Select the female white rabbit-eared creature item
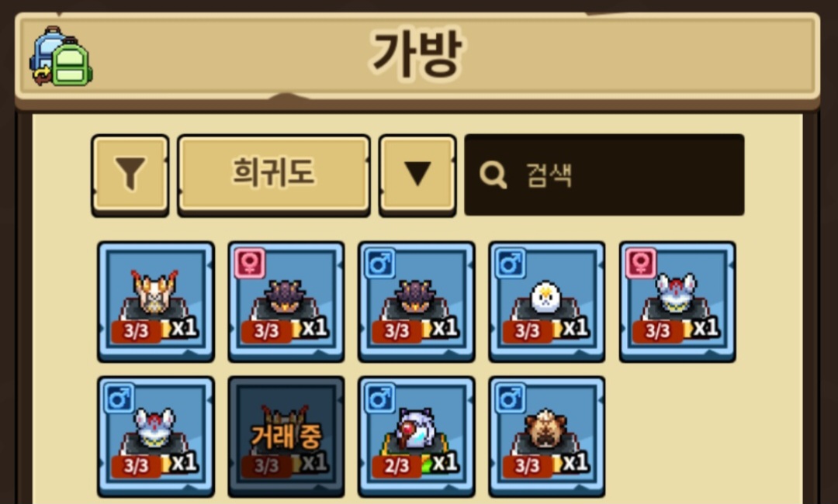This screenshot has height=504, width=838. (x=677, y=302)
